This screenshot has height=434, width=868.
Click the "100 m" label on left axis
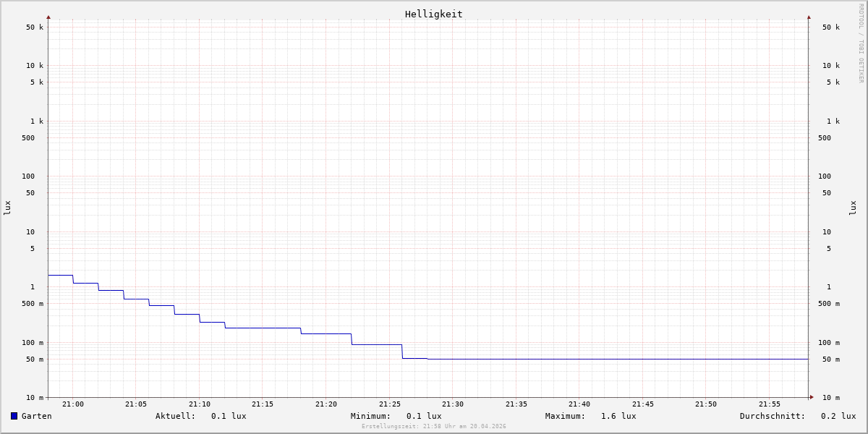(x=33, y=343)
